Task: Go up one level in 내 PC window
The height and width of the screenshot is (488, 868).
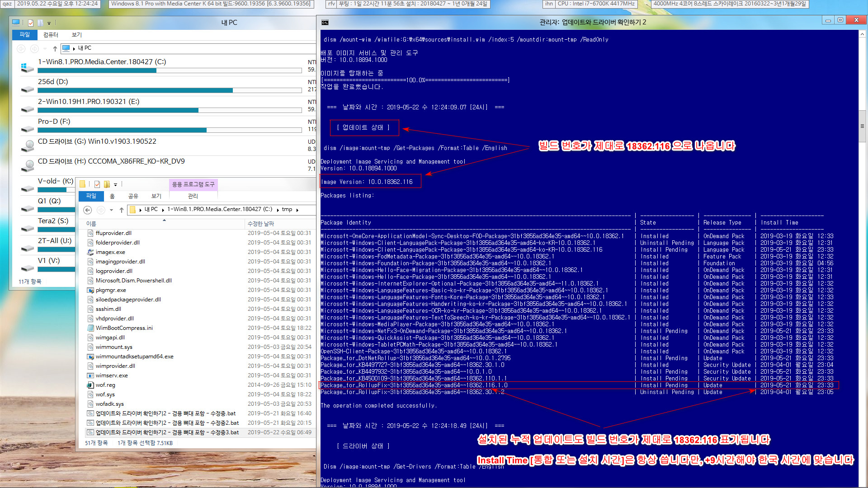Action: [55, 48]
